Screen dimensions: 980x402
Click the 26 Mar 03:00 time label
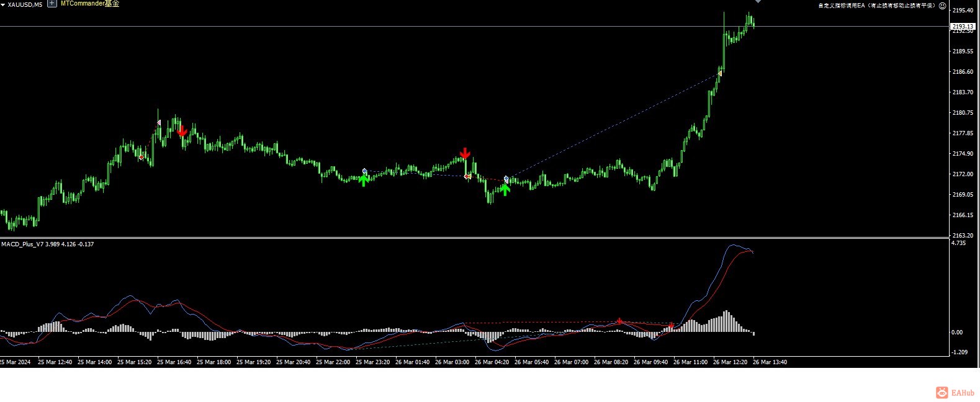pos(452,362)
